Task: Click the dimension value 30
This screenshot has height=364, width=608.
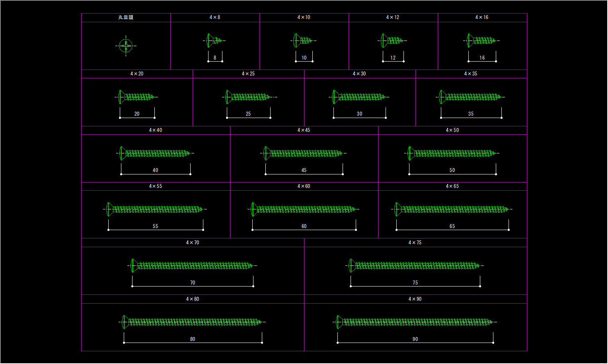Action: pos(360,114)
